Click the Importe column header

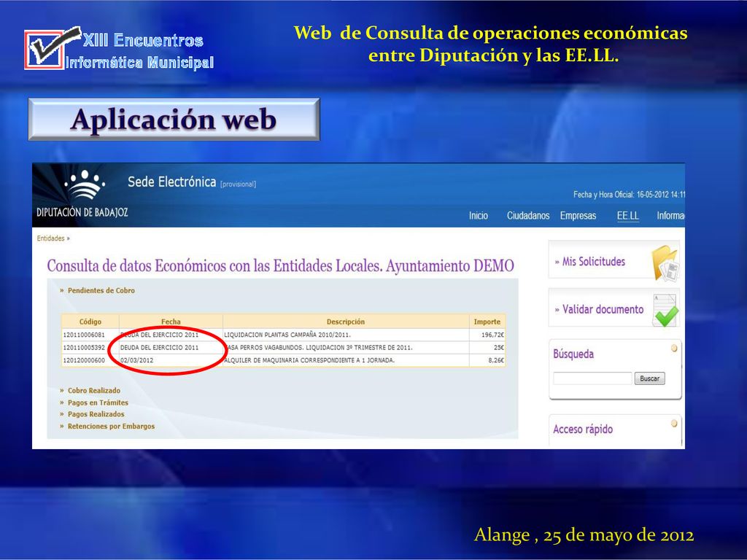click(x=487, y=322)
